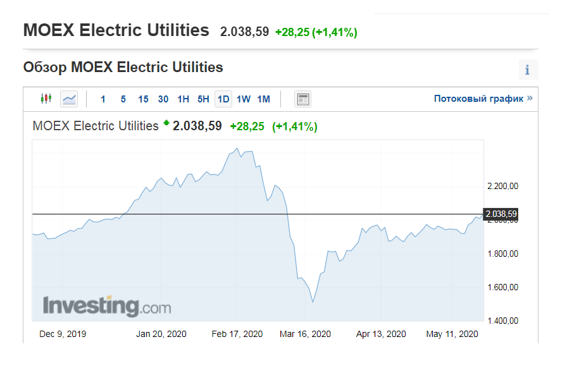Switch to 1M monthly interval

coord(263,99)
